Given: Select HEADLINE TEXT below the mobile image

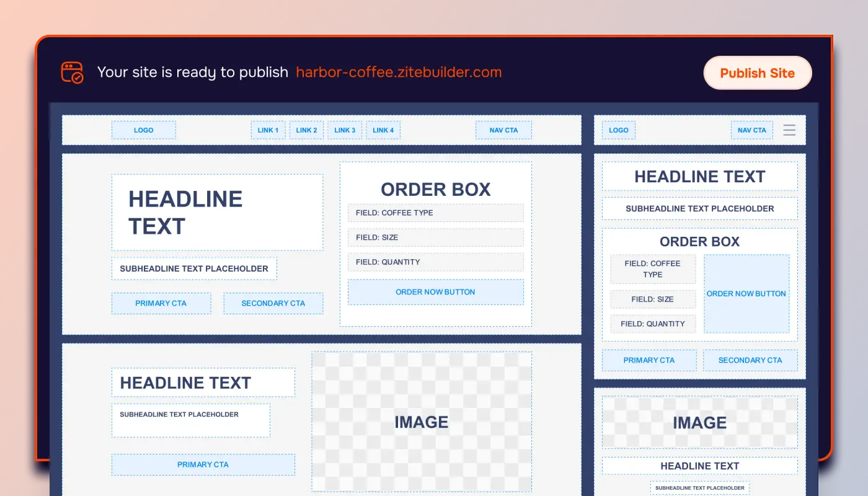Looking at the screenshot, I should 700,466.
